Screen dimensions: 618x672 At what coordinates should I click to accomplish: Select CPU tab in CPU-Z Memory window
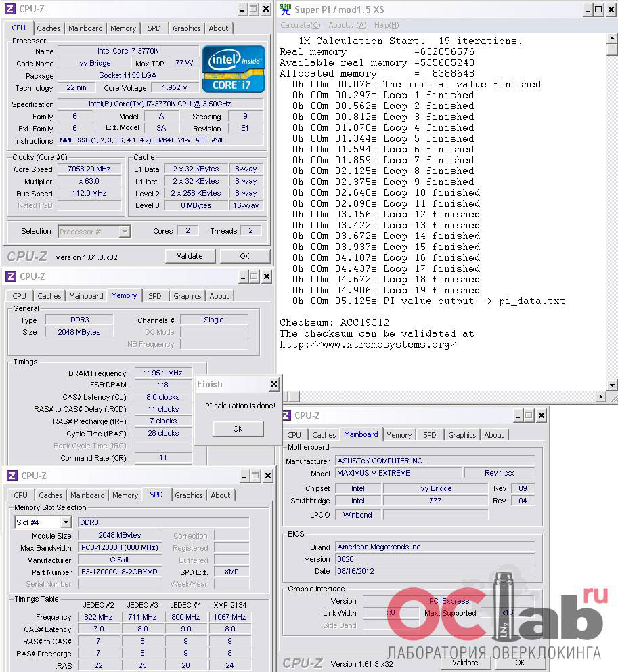coord(19,296)
